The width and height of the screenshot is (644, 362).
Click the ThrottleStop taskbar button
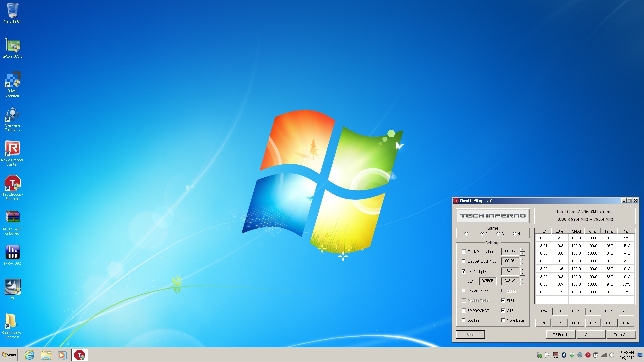coord(79,355)
